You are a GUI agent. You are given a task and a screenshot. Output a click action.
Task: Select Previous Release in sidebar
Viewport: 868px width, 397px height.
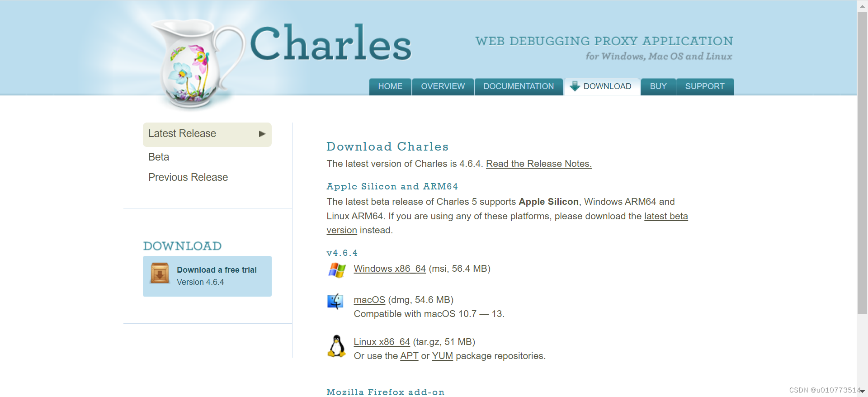click(x=188, y=177)
